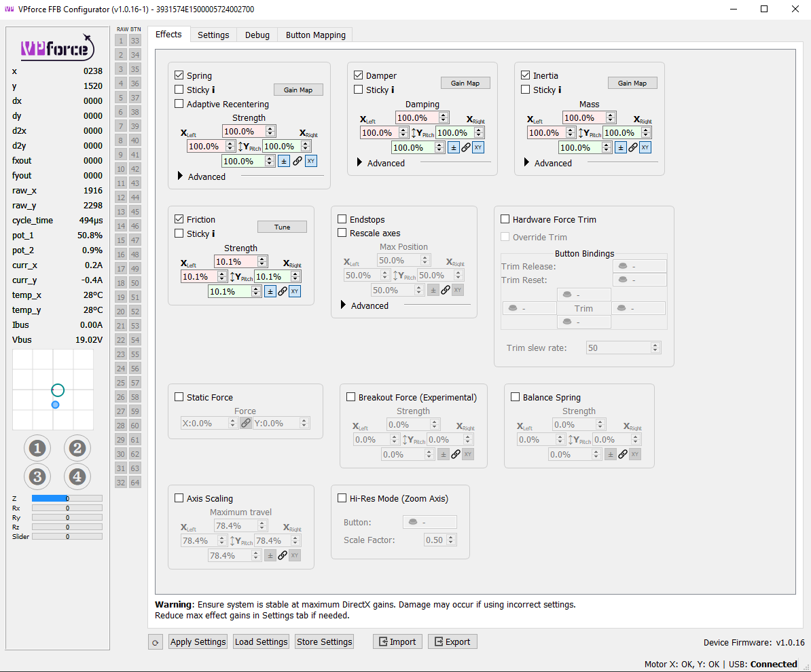Click the Spring XY toggle icon
Image resolution: width=811 pixels, height=672 pixels.
coord(311,162)
